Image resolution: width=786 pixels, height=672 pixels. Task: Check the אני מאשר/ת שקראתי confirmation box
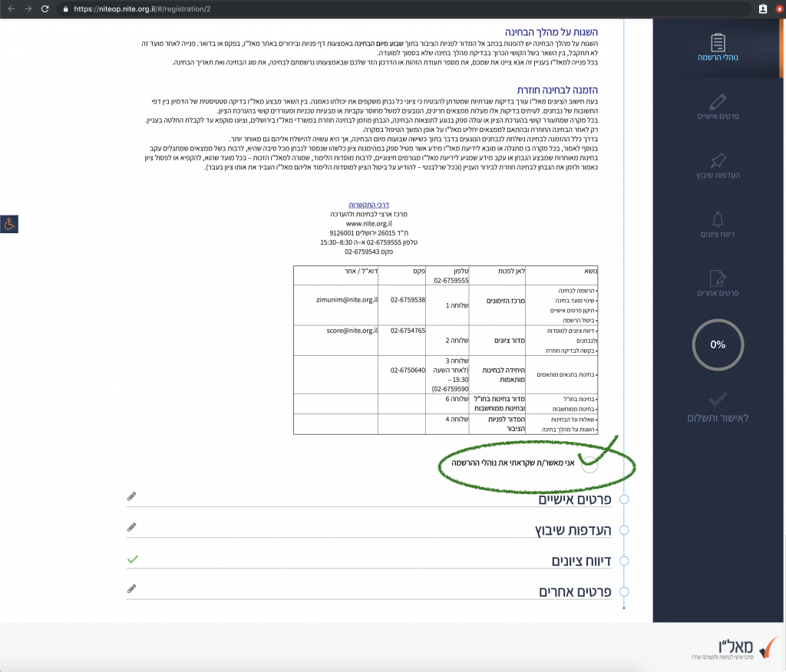click(x=589, y=463)
